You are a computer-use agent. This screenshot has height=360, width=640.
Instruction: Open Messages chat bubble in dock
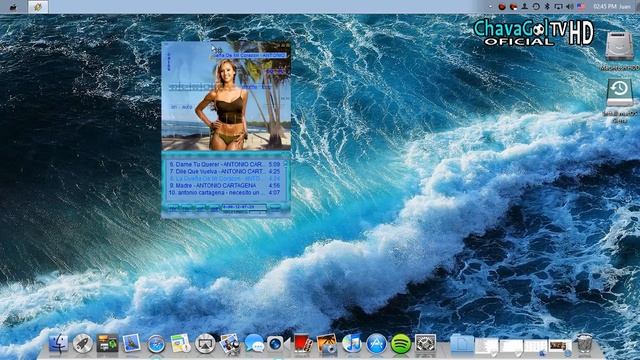click(254, 343)
